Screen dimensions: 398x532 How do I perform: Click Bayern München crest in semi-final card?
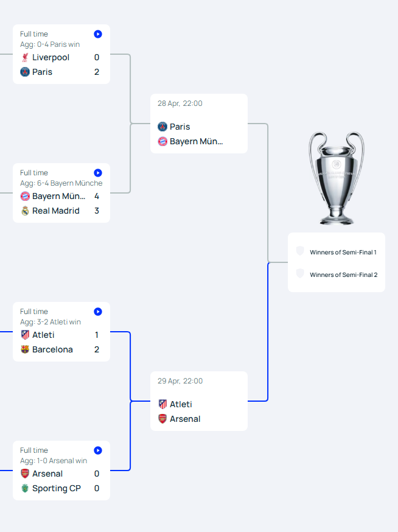click(x=162, y=141)
